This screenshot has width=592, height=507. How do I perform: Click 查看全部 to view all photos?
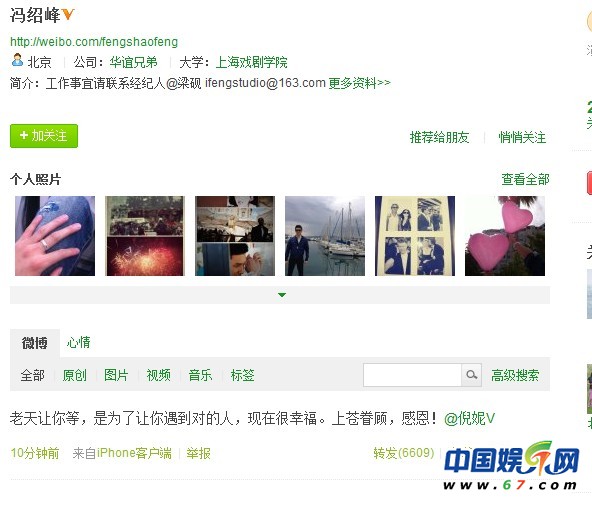(x=525, y=179)
